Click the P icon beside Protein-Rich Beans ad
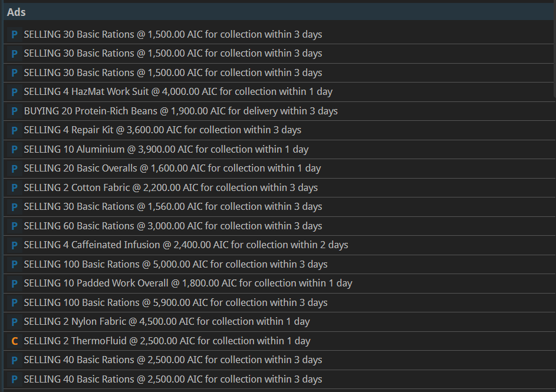The image size is (556, 392). pos(15,111)
